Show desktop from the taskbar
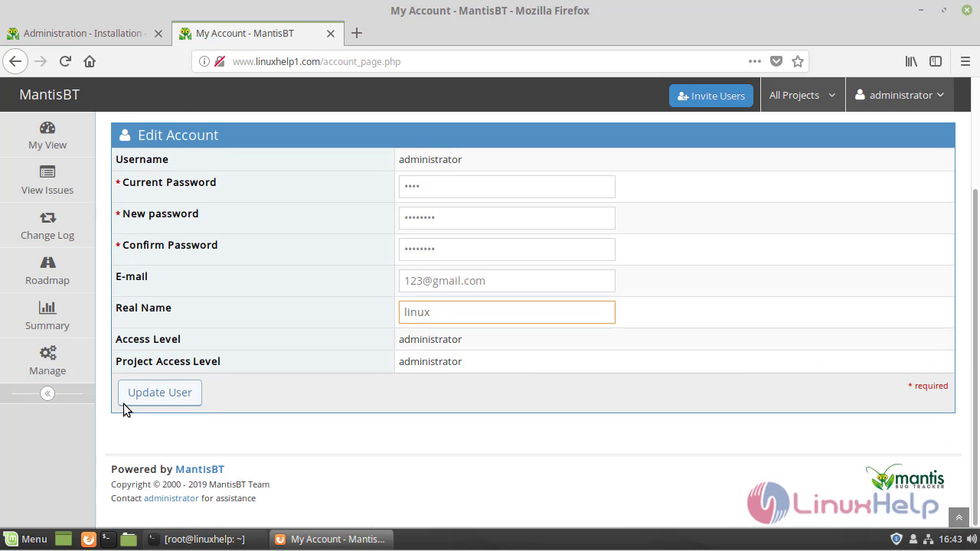The image size is (980, 551). click(64, 539)
